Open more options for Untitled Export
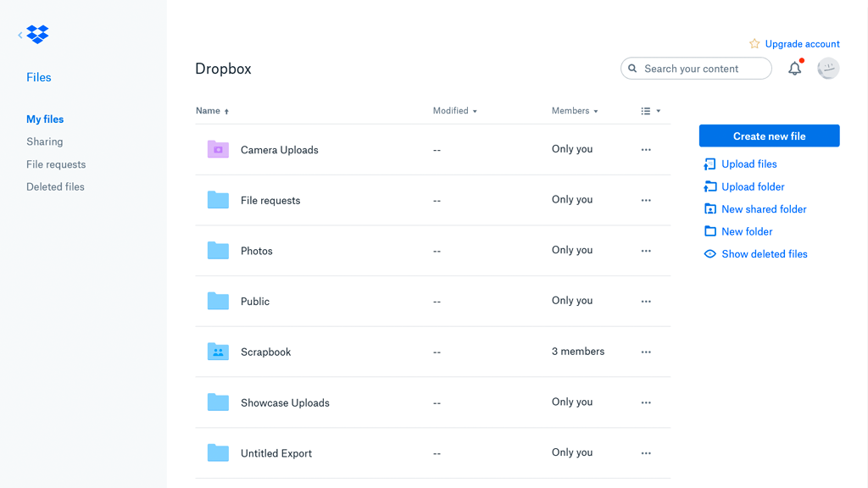Viewport: 868px width, 488px height. tap(646, 453)
